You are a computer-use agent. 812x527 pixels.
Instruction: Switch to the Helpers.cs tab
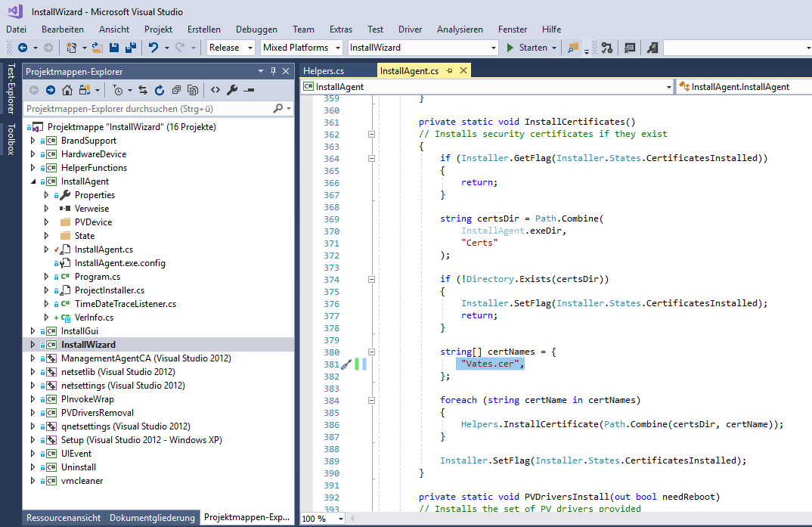point(324,71)
